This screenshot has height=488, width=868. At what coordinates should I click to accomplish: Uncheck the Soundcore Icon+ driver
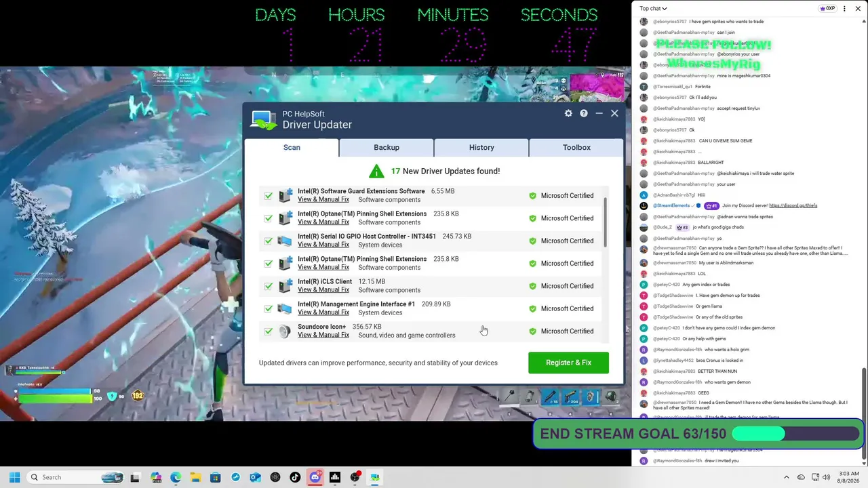269,331
